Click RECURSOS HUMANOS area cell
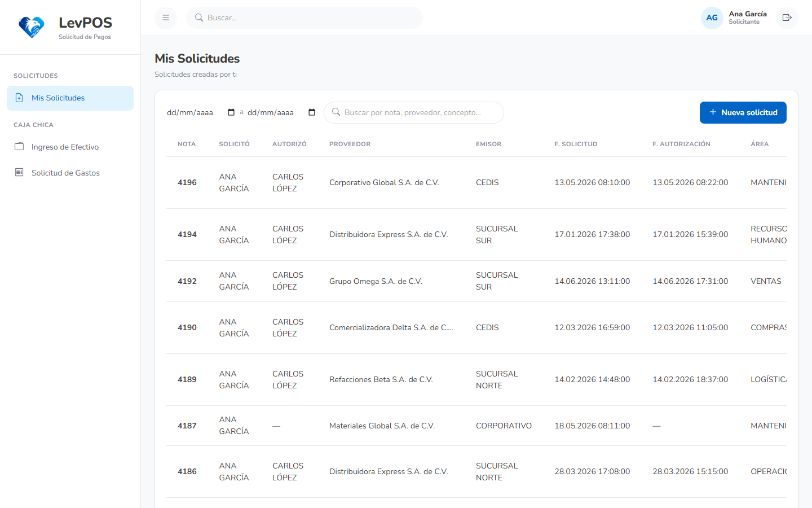This screenshot has height=508, width=812. click(769, 234)
